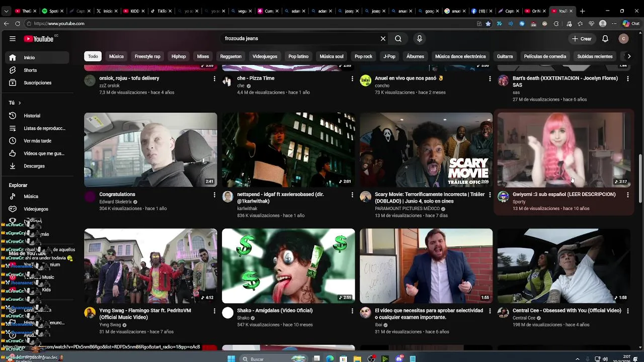Open the Central Cee channel name link
The height and width of the screenshot is (362, 644).
click(524, 318)
